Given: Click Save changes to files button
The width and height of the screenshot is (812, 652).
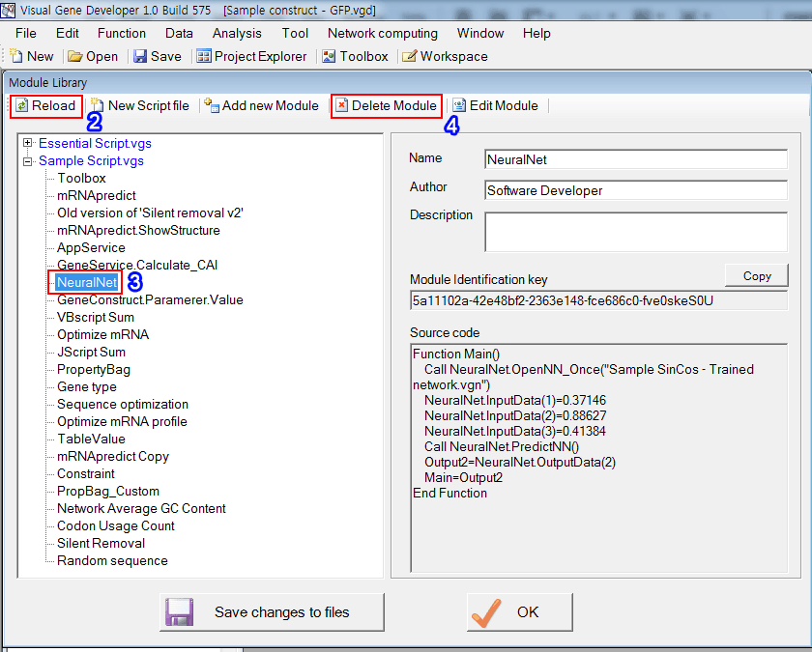Looking at the screenshot, I should (272, 612).
